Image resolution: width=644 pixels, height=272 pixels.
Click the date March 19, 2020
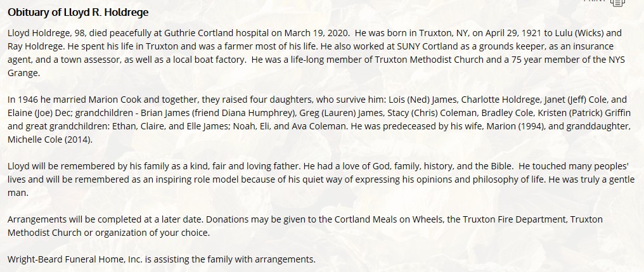point(317,33)
